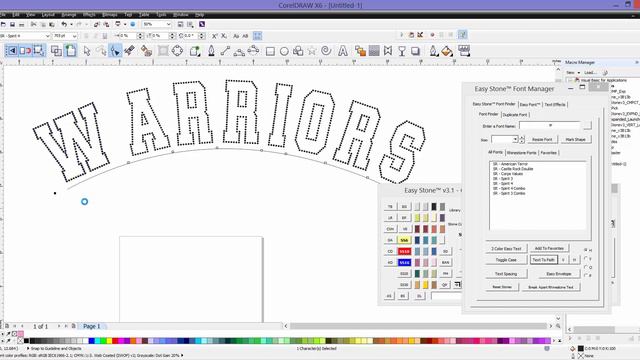The height and width of the screenshot is (360, 640).
Task: Select the O radio button in Font Manager
Action: click(x=586, y=267)
